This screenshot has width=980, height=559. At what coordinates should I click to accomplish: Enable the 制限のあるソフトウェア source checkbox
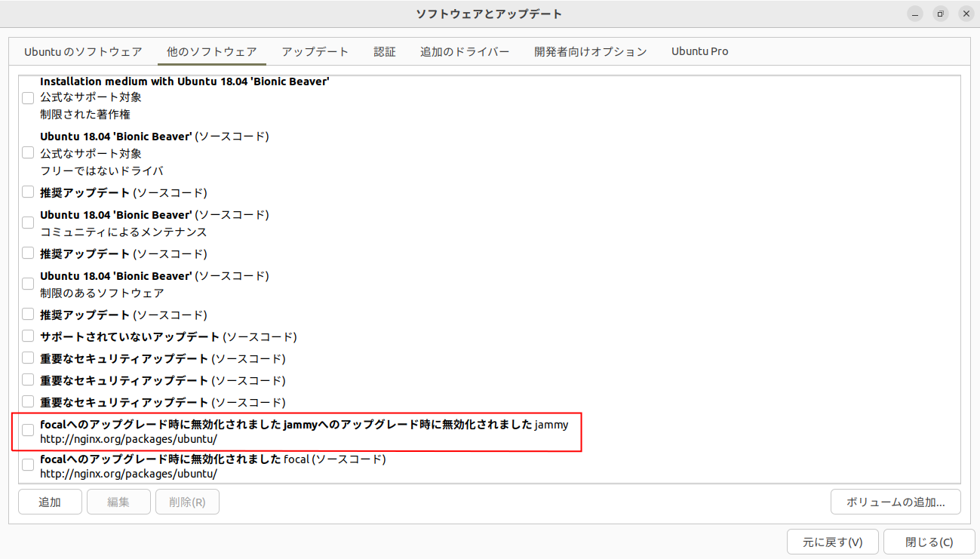28,284
